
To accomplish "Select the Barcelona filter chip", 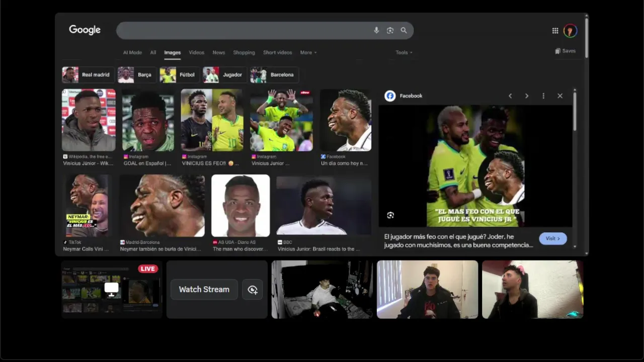I will click(274, 75).
